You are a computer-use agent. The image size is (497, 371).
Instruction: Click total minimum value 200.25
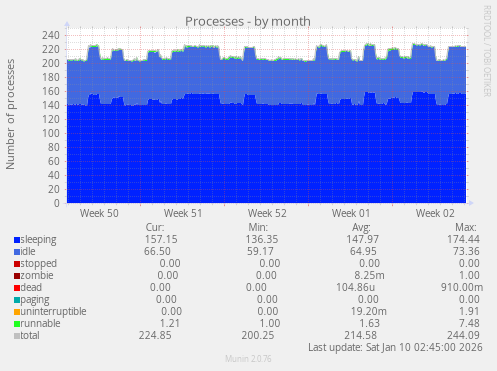[258, 335]
